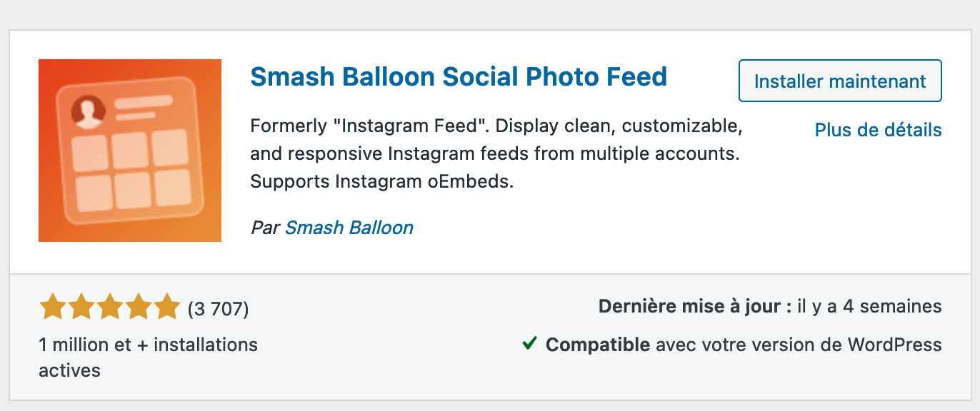Open the Smash Balloon Social Photo Feed title link
This screenshot has height=411, width=980.
click(x=459, y=77)
